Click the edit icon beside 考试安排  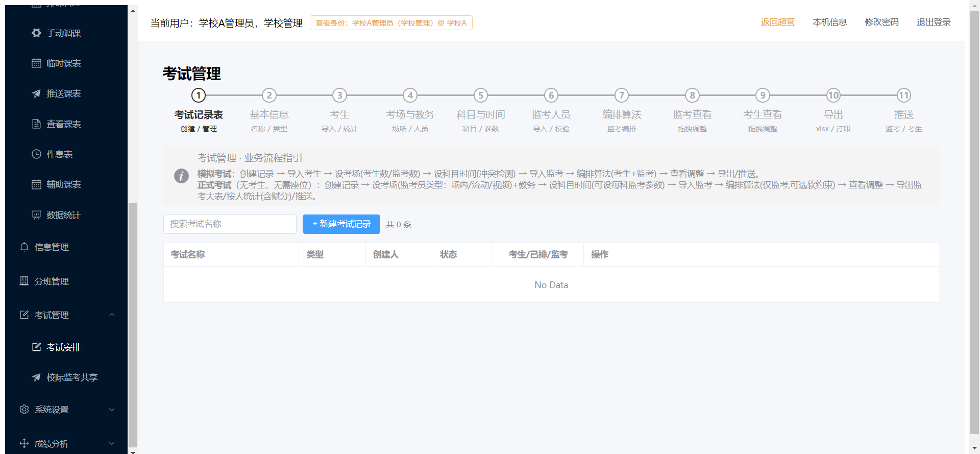point(36,347)
